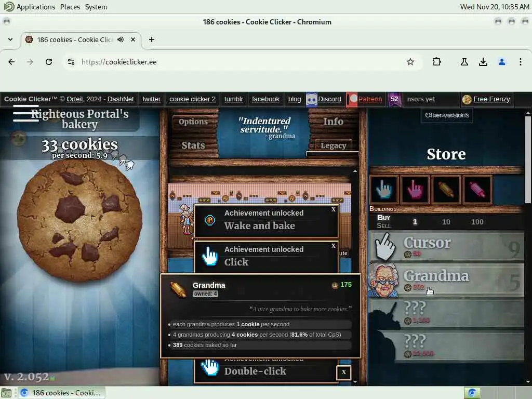Open a new browser tab

[151, 39]
